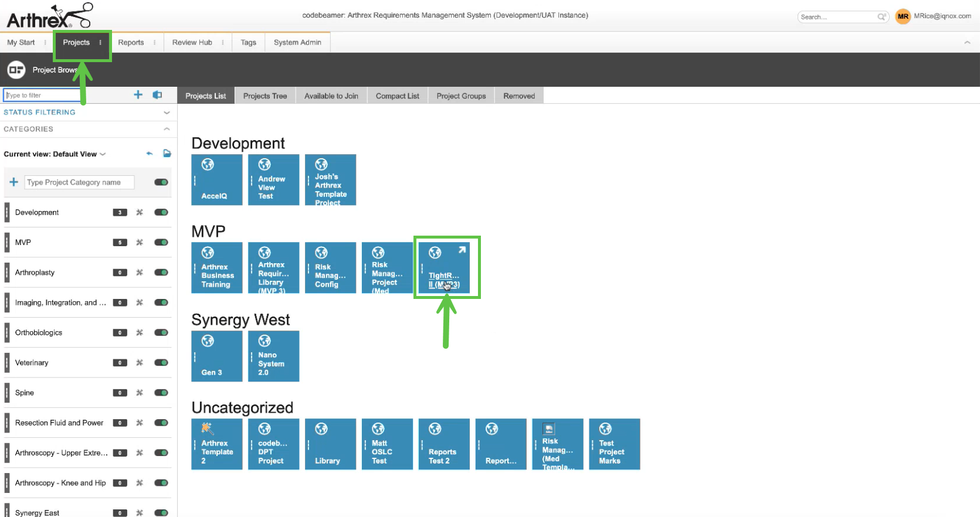Open the Nano System 2.0 project
This screenshot has width=980, height=517.
273,356
